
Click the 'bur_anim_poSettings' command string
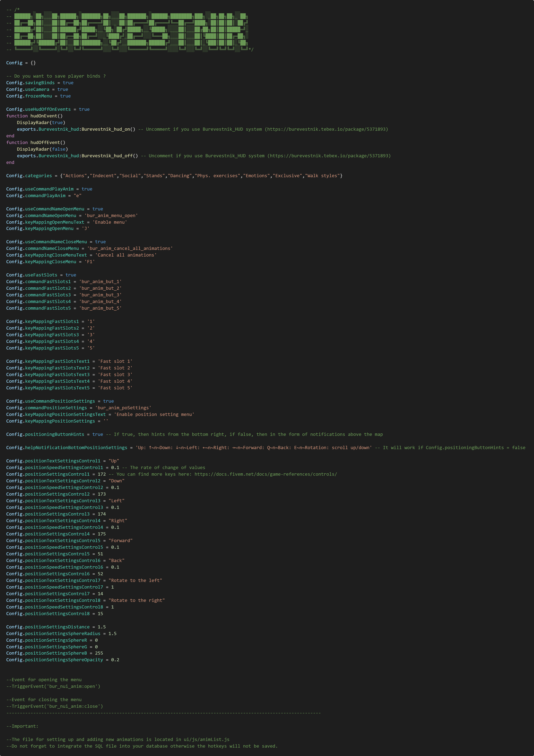click(123, 408)
